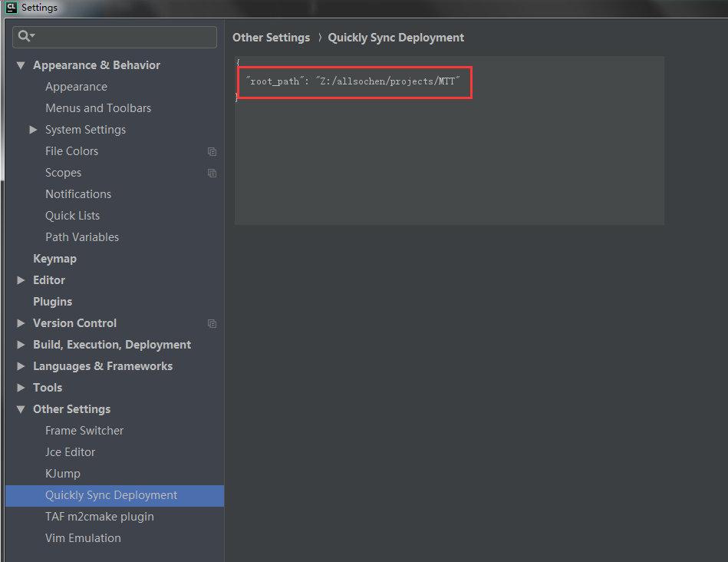Open the Plugins settings
Image resolution: width=728 pixels, height=562 pixels.
click(x=52, y=302)
